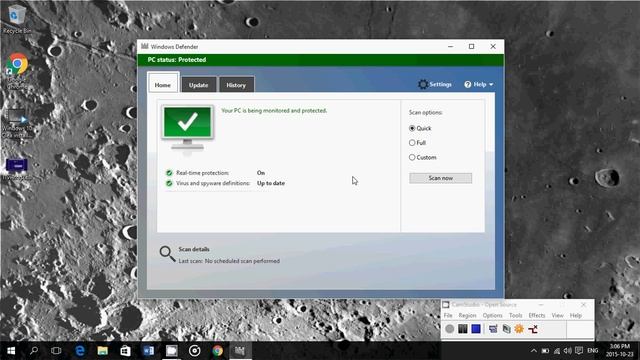
Task: Click CamStudio's red swap-arrows toolbar icon
Action: [x=533, y=329]
